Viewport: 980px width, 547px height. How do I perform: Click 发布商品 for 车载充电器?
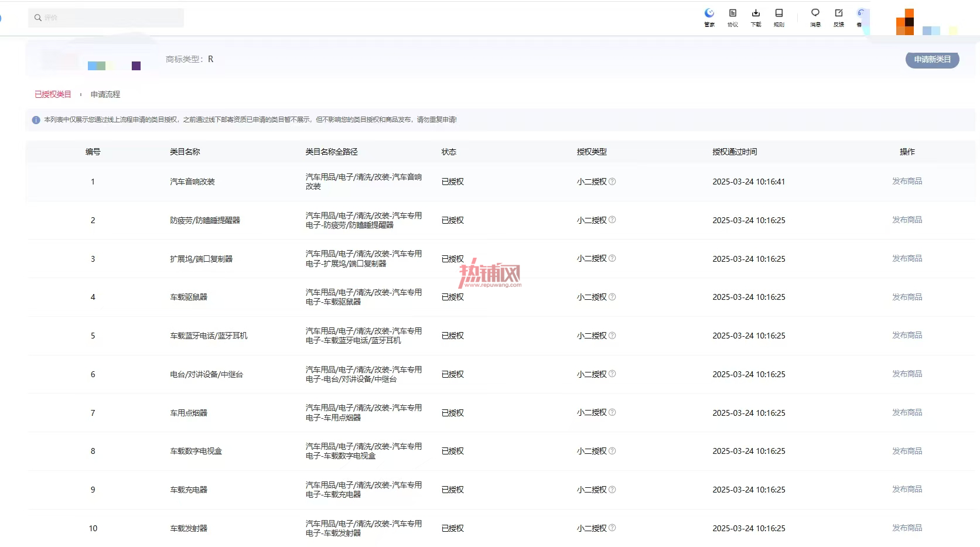coord(907,490)
